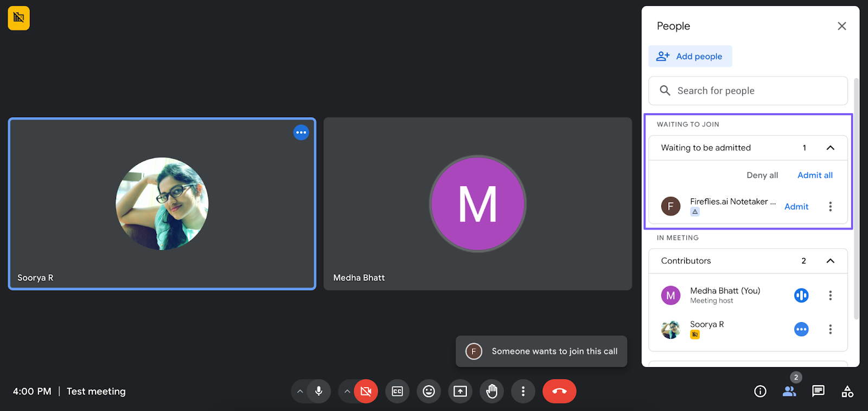
Task: Click Medha Bhatt audio indicator in list
Action: [801, 296]
